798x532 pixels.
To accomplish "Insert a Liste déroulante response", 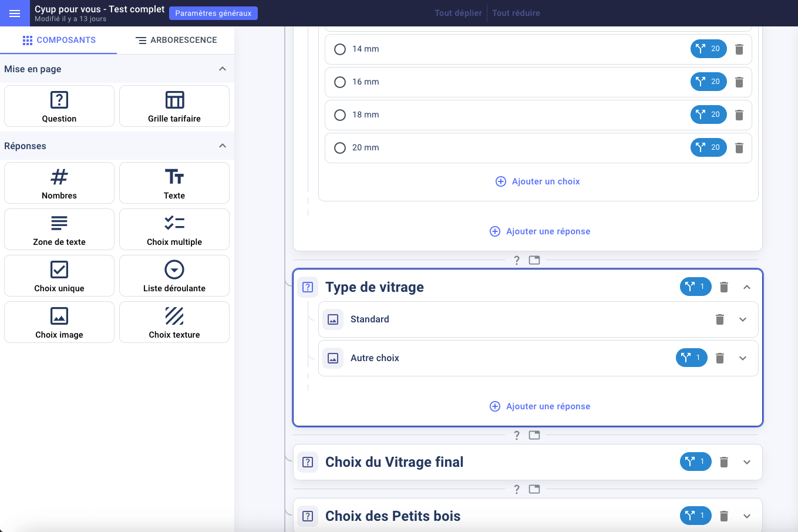I will tap(174, 276).
